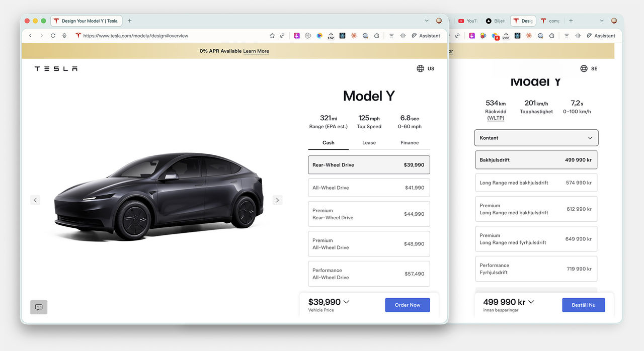Screen dimensions: 644x351
Task: Expand the 499 990 kr price chevron
Action: coord(531,302)
